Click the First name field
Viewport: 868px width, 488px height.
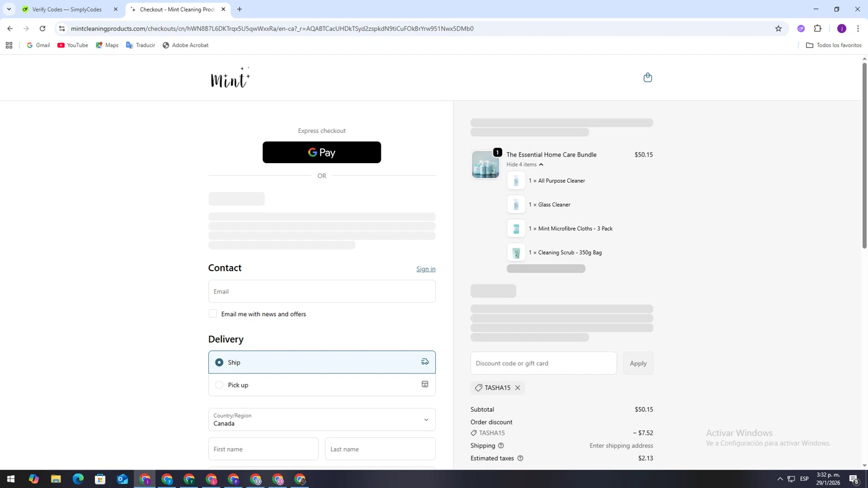click(263, 449)
